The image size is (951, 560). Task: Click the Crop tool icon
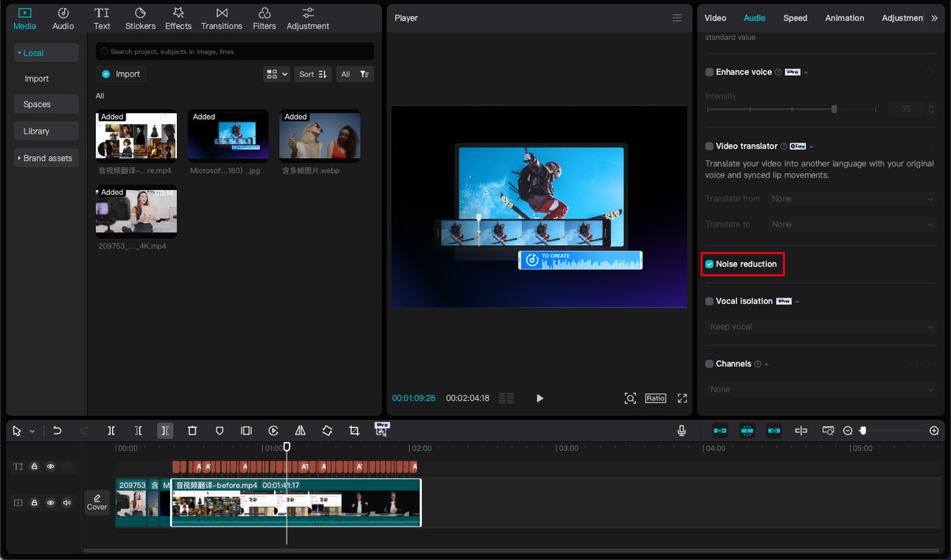coord(354,431)
